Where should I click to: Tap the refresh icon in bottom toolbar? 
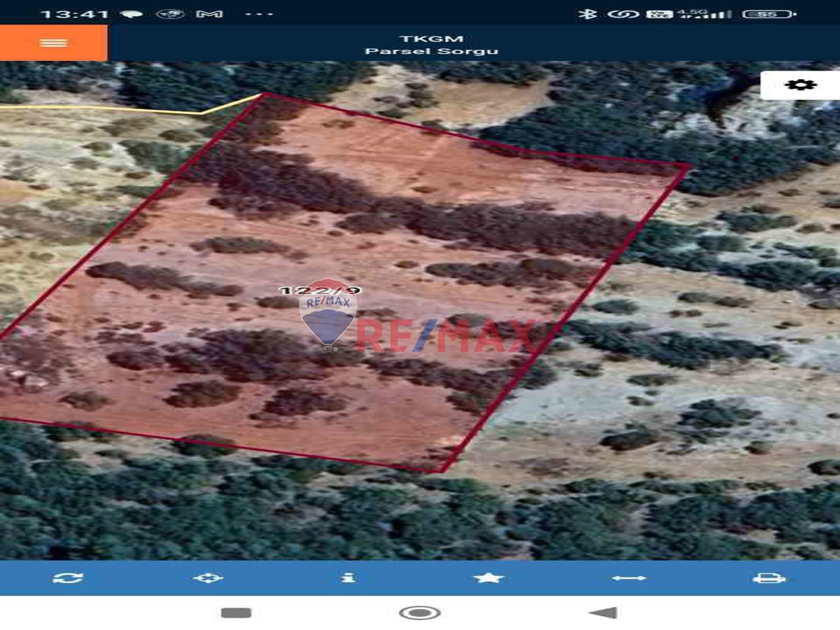(x=68, y=577)
